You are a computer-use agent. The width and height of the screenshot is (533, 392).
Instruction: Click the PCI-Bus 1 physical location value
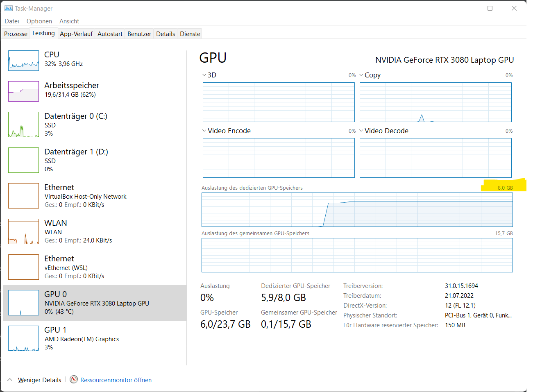[x=479, y=315]
